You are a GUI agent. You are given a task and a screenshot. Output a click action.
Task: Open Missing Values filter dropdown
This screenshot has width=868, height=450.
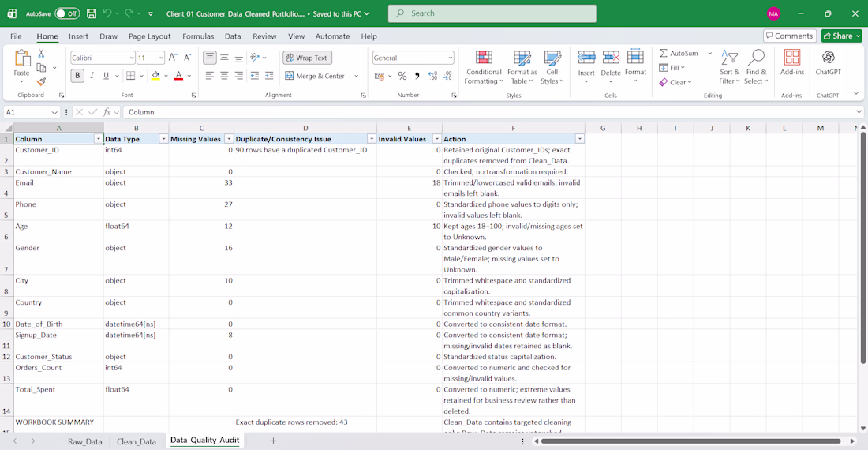[229, 139]
